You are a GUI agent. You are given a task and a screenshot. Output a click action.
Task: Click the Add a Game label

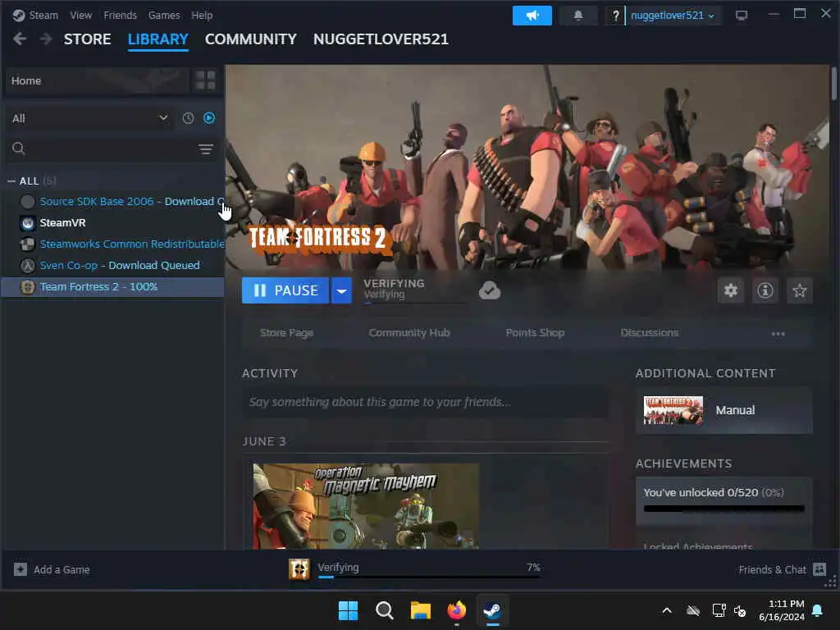pos(62,569)
